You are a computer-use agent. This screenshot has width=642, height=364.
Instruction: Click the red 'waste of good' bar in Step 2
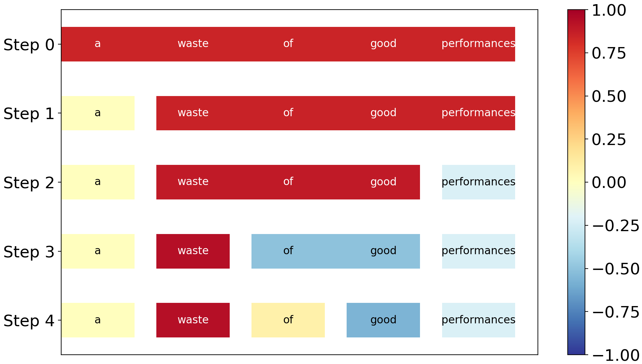tap(288, 182)
